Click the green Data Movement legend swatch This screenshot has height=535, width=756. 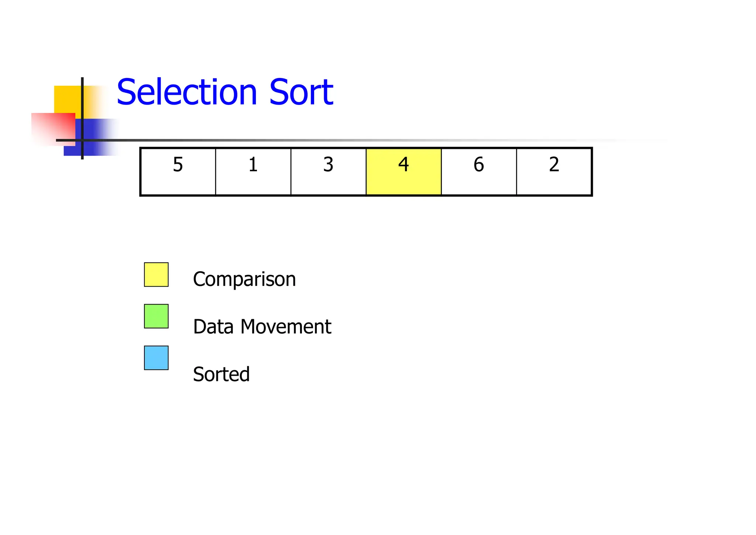(x=156, y=316)
